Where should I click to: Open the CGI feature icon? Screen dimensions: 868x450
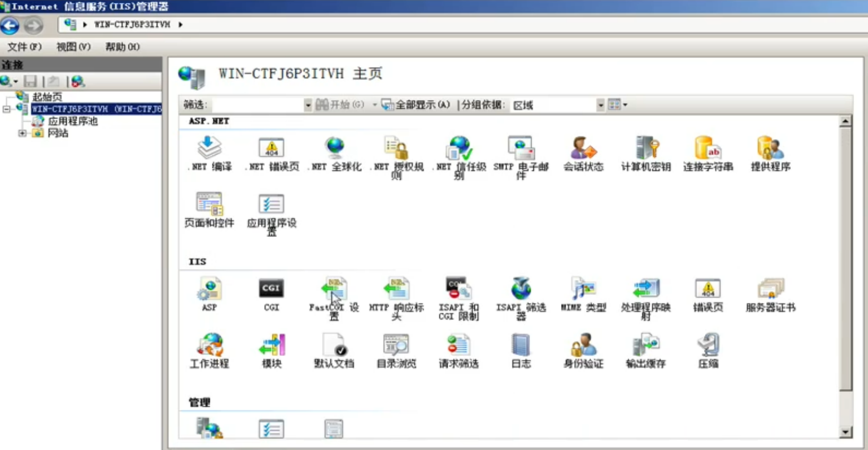271,294
